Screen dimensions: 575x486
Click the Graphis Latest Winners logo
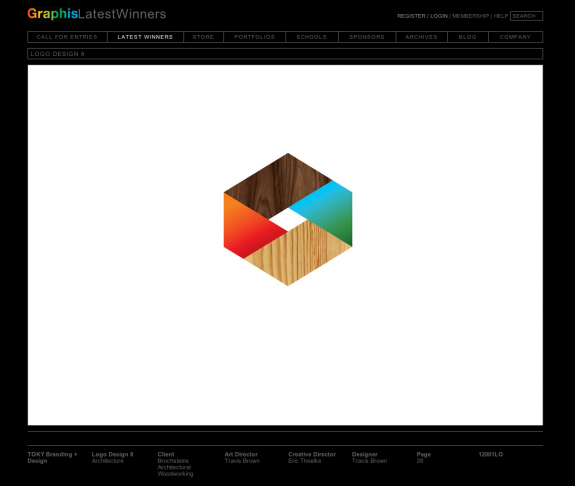coord(96,14)
